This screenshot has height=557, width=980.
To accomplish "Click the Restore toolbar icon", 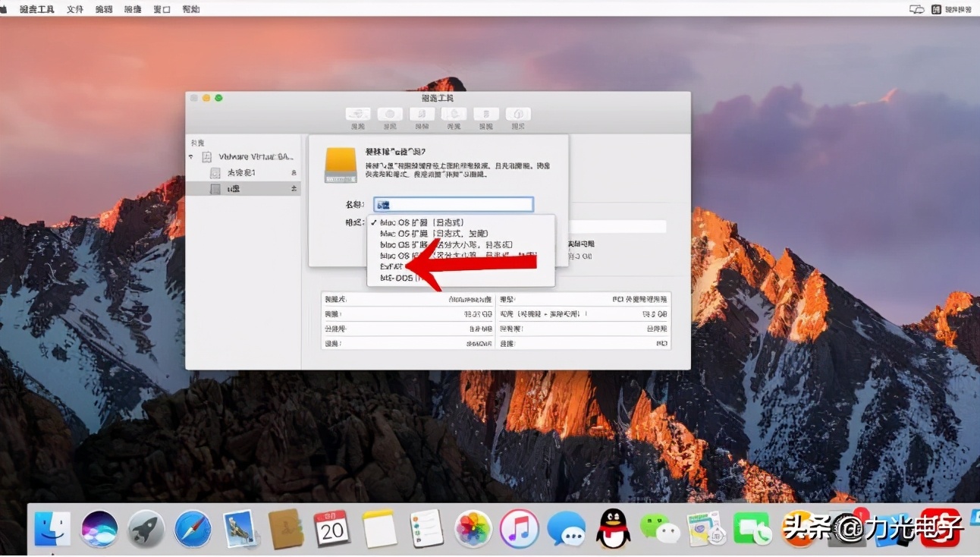I will pos(454,114).
